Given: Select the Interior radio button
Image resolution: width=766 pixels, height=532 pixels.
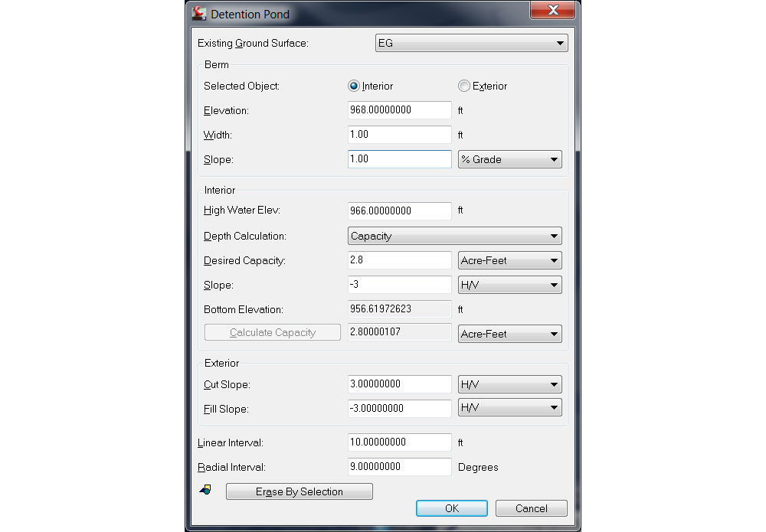Looking at the screenshot, I should tap(354, 86).
